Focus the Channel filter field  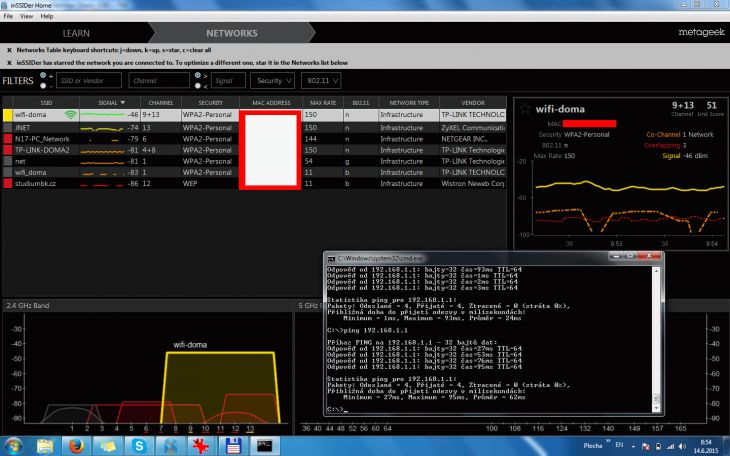pos(159,81)
